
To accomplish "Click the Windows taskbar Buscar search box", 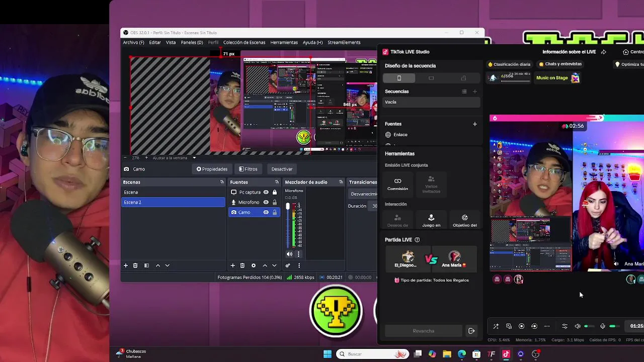I will (x=372, y=354).
